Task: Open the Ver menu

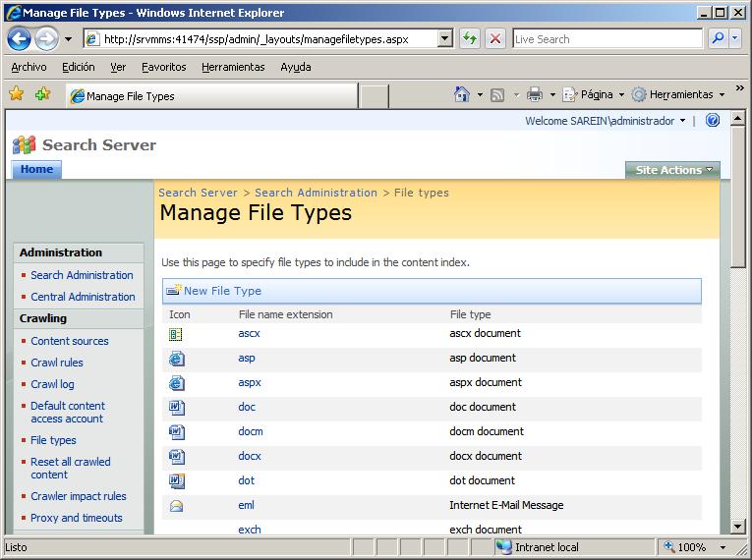Action: coord(118,67)
